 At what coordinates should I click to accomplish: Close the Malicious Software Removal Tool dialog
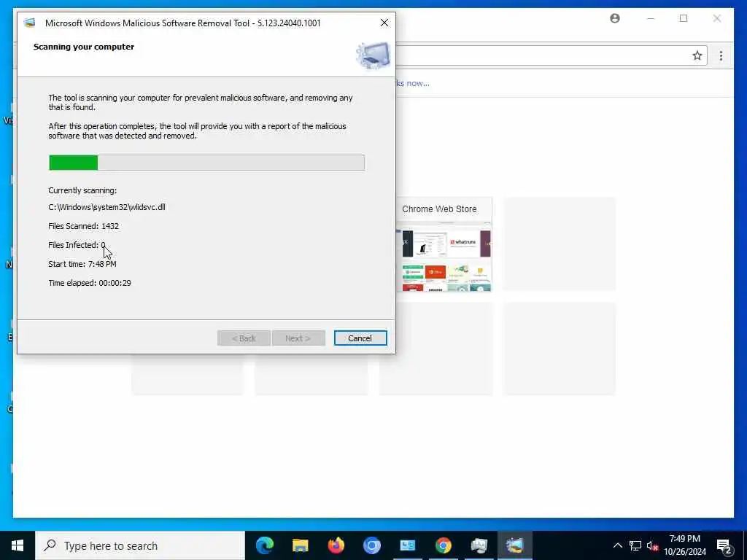[384, 23]
